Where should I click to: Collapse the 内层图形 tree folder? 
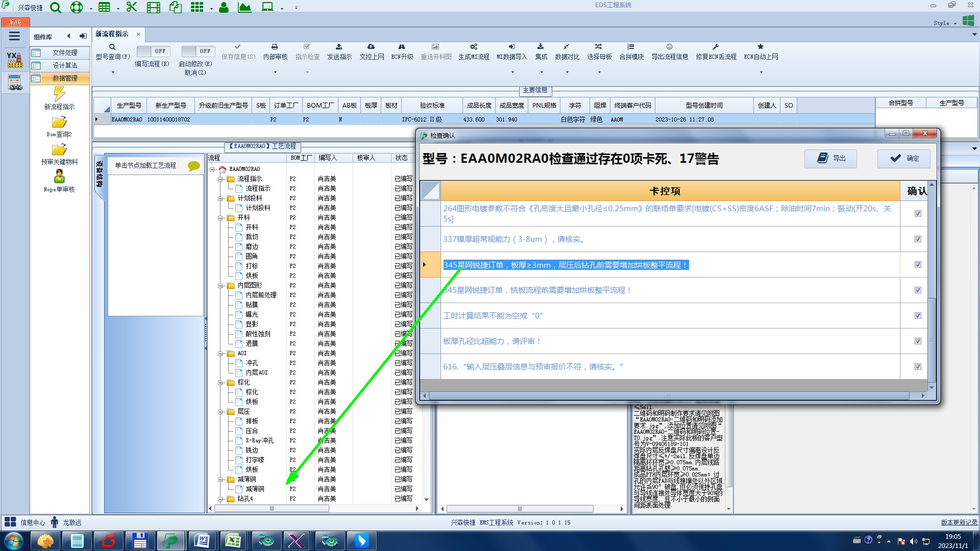(x=221, y=286)
